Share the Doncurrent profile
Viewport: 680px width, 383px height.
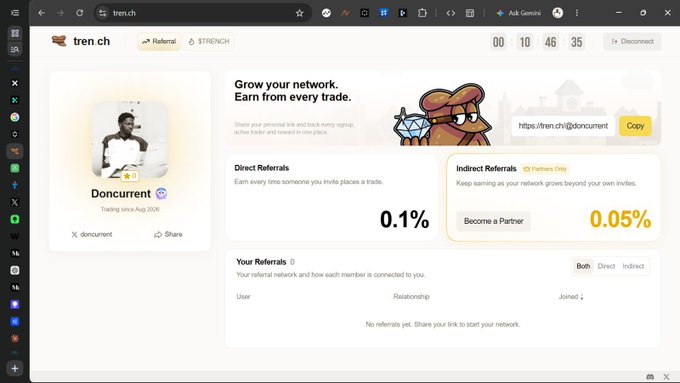(x=168, y=234)
